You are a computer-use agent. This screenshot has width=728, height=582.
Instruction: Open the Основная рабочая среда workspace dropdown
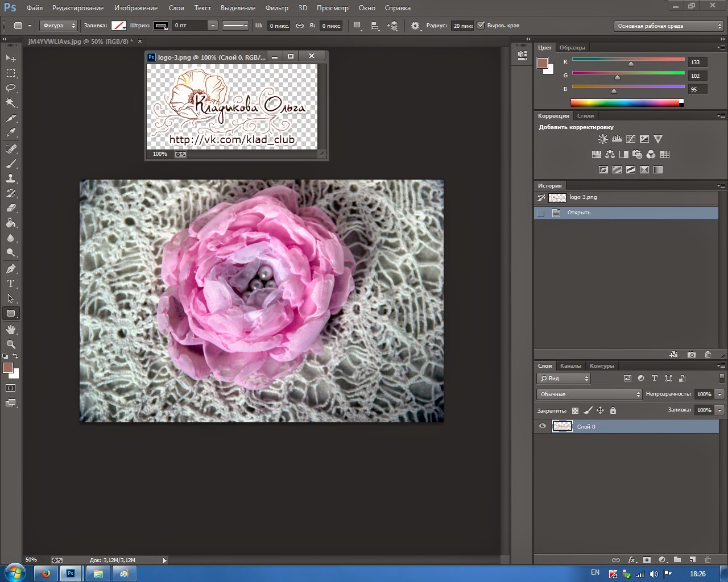click(x=669, y=26)
